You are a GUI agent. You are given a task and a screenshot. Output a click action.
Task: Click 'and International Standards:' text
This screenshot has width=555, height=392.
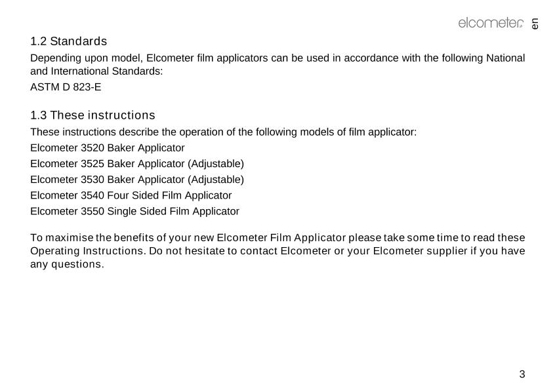pos(96,71)
